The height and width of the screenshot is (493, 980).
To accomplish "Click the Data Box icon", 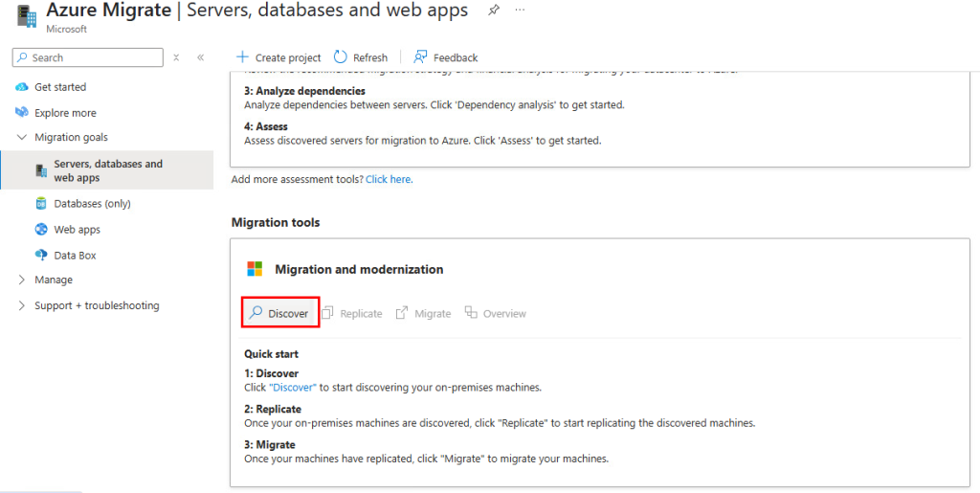I will (x=41, y=255).
